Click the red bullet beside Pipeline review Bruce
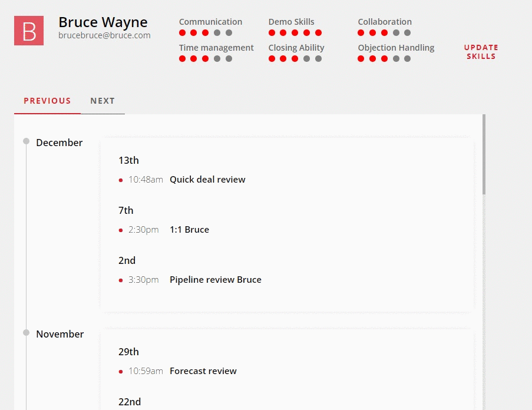This screenshot has width=532, height=410. 120,280
